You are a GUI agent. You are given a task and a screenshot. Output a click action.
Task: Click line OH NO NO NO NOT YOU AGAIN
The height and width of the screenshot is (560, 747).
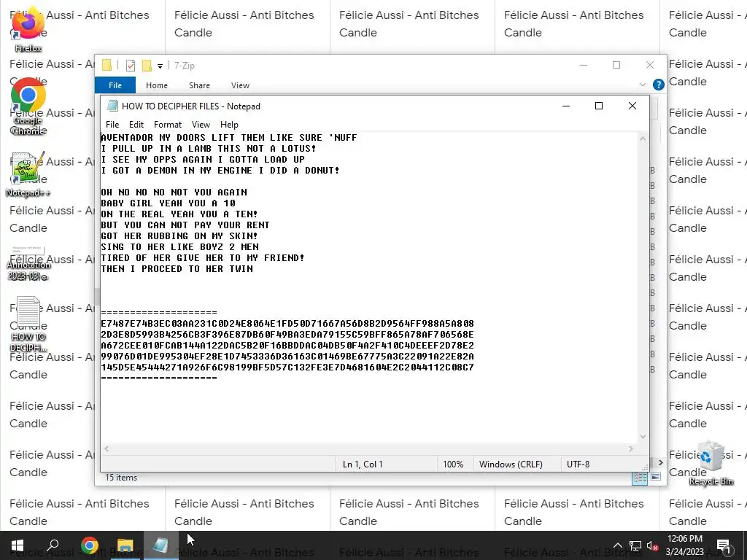coord(174,192)
